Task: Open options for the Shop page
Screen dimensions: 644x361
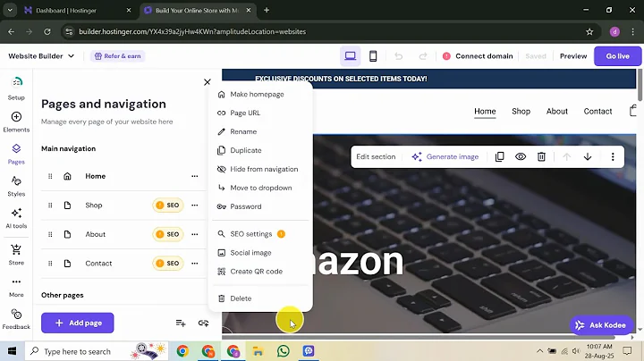Action: [x=195, y=206]
